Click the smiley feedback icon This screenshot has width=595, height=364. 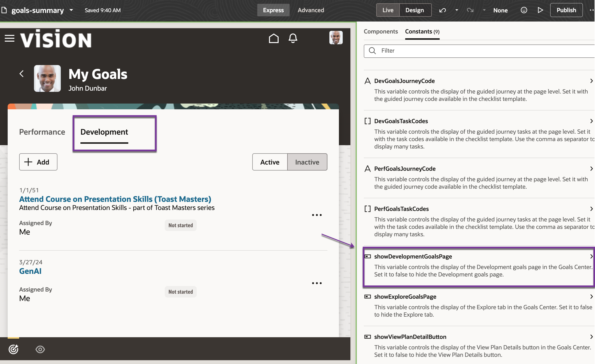point(524,10)
